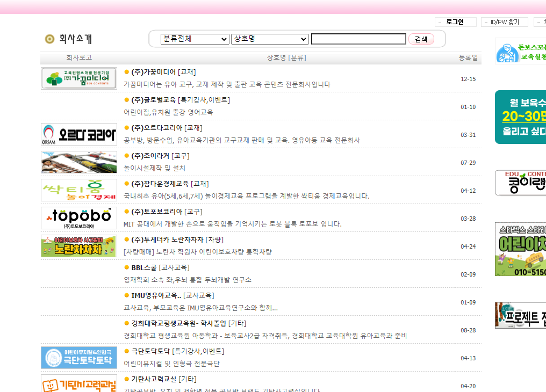
Task: Click the 상호명 [분류] column header
Action: [x=286, y=58]
